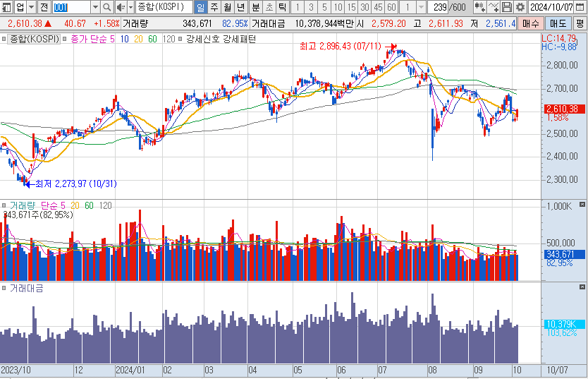Select the 15 interval button
Viewport: 588px width, 379px height.
pos(351,7)
